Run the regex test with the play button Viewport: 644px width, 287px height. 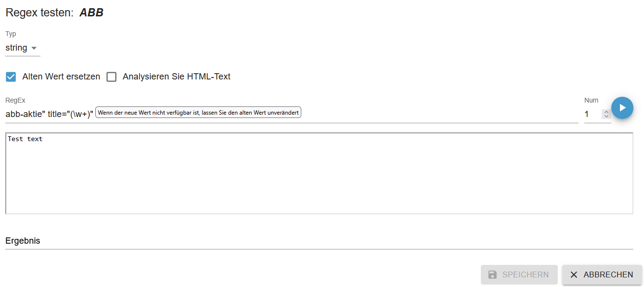[622, 108]
